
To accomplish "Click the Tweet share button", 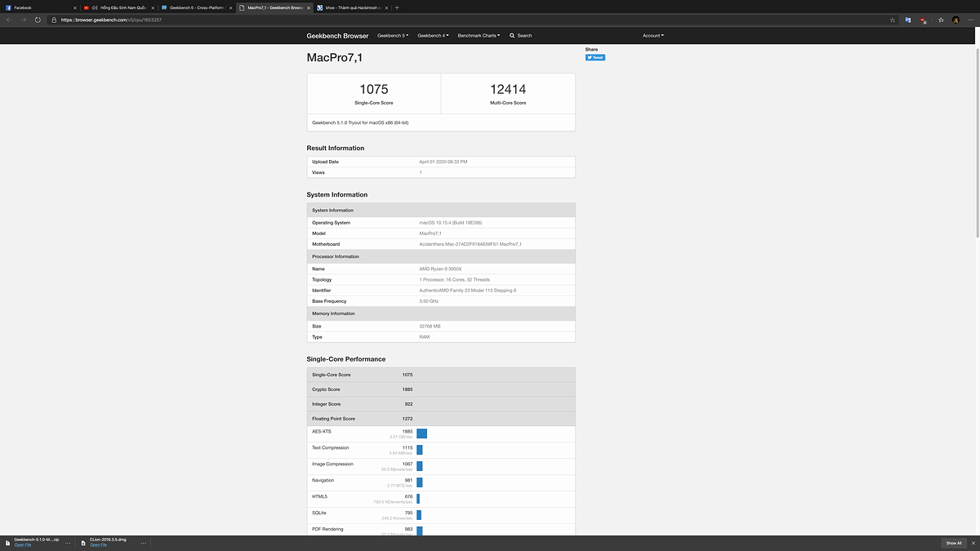I will point(595,57).
